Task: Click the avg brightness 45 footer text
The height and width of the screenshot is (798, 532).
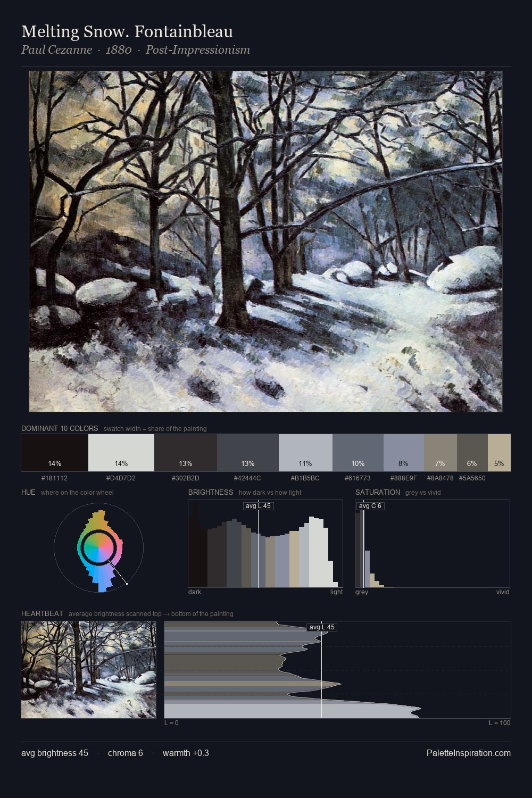Action: coord(55,753)
